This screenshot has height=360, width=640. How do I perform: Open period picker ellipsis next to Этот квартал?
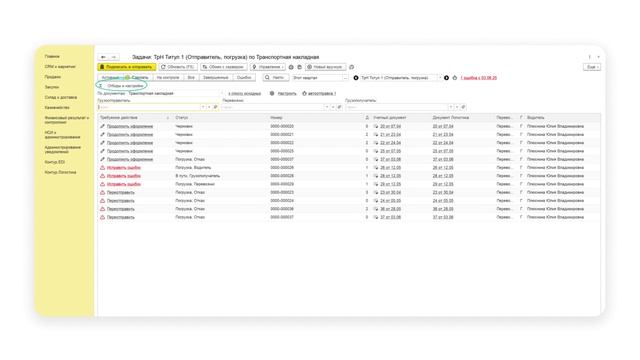pos(345,78)
